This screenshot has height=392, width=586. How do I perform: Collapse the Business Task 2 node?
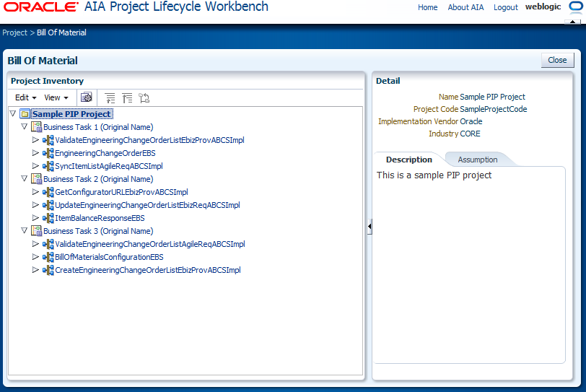point(25,178)
